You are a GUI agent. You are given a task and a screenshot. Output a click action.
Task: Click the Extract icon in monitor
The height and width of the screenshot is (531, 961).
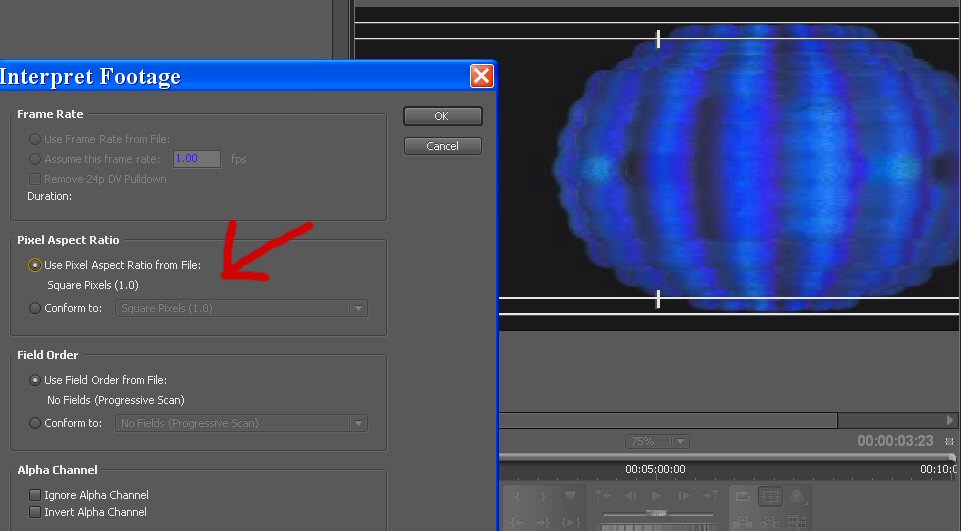coord(770,522)
